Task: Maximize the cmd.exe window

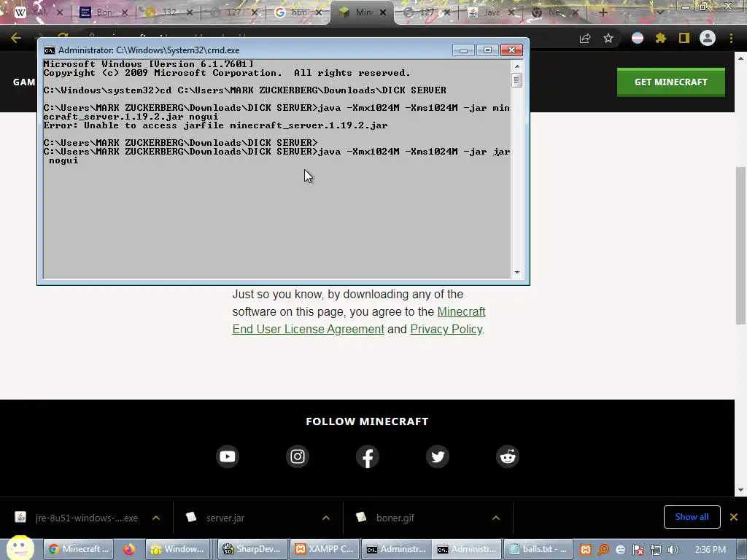Action: coord(487,50)
